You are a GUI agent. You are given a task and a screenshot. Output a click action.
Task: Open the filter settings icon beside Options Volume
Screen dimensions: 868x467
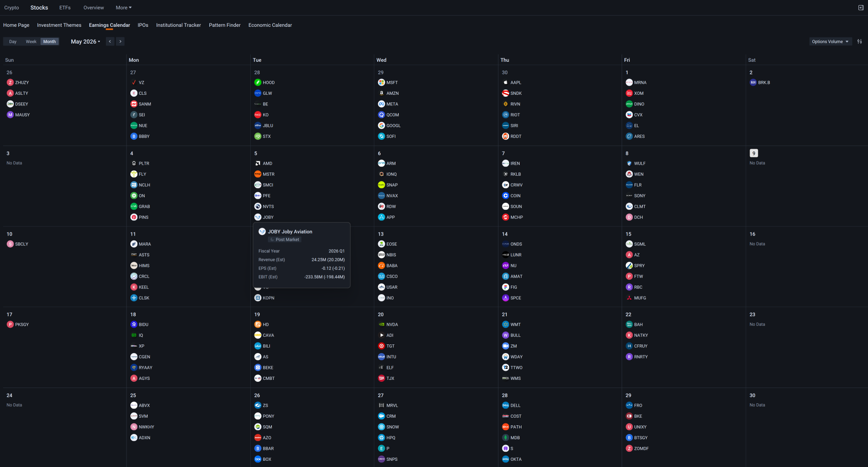[859, 42]
